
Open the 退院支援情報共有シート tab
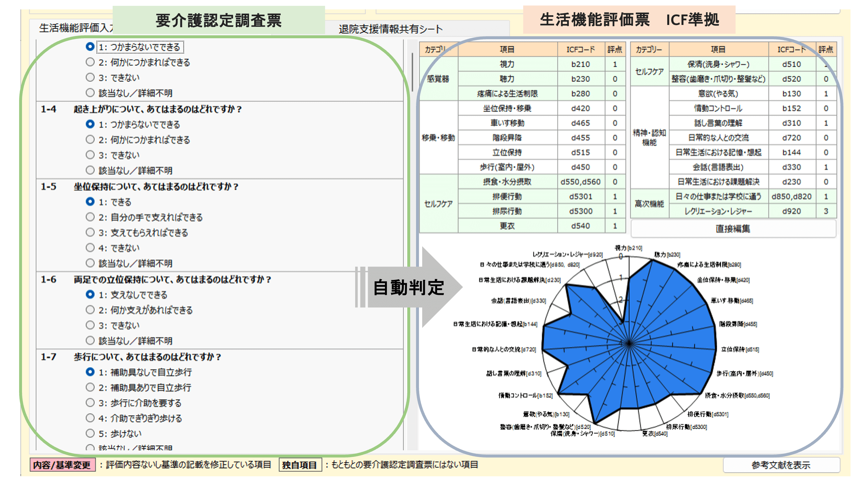(390, 29)
